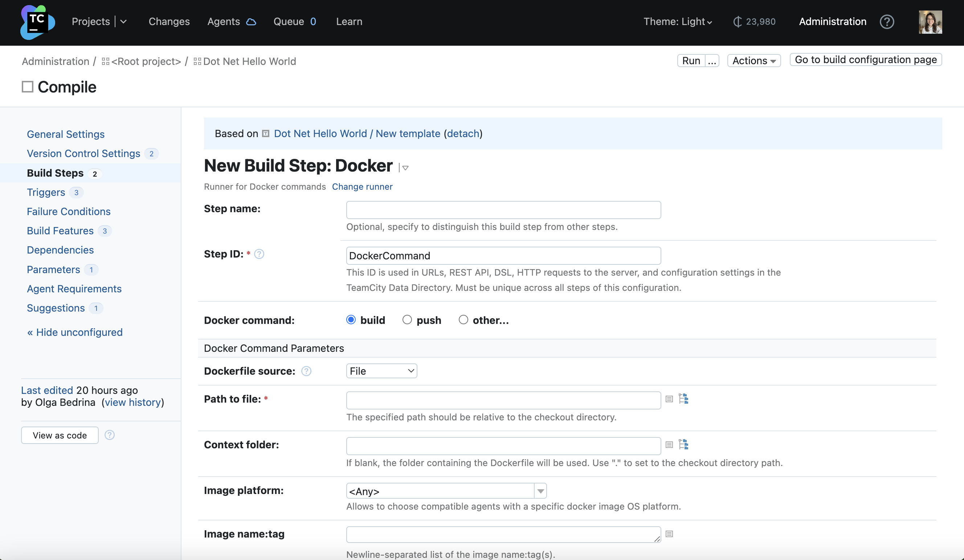
Task: Expand the Projects navigation dropdown
Action: point(123,22)
